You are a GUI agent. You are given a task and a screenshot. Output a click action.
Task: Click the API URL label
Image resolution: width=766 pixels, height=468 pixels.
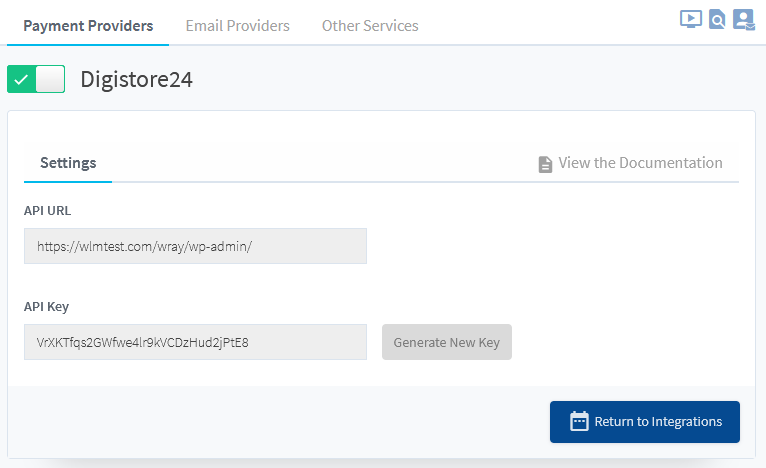click(x=47, y=211)
